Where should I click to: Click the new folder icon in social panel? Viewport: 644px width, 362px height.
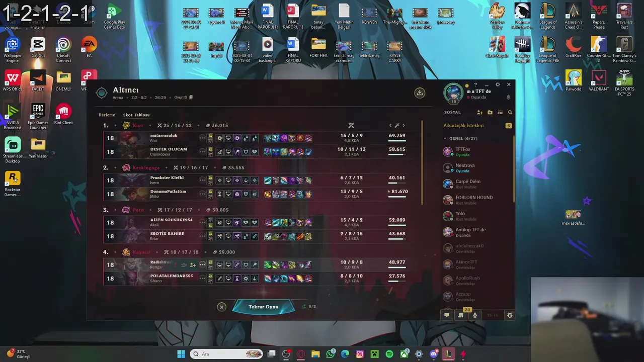pyautogui.click(x=490, y=113)
